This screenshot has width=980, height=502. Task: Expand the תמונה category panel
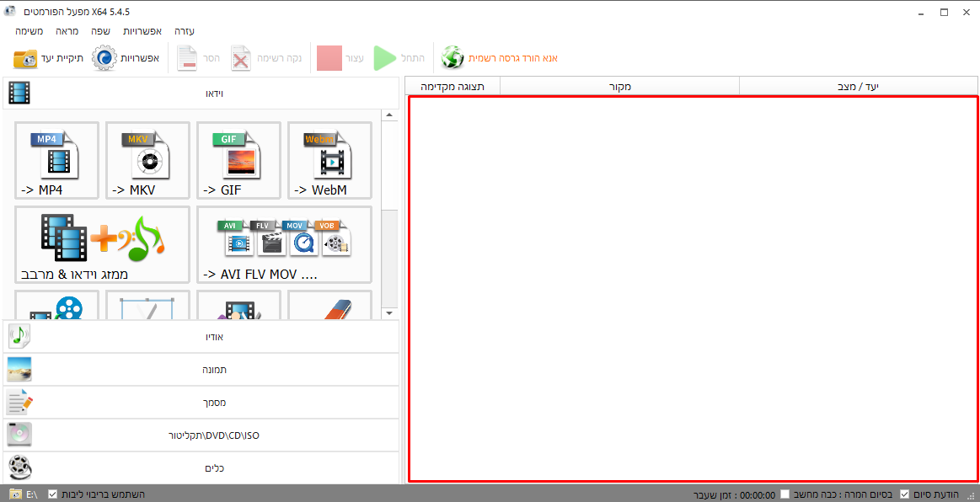[x=201, y=370]
